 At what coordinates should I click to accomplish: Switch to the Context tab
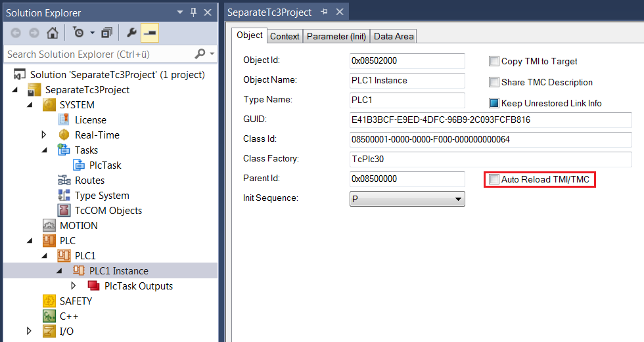tap(285, 37)
